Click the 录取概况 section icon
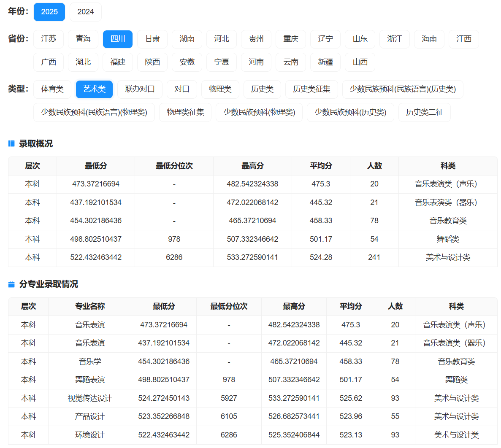The image size is (501, 448). [11, 144]
